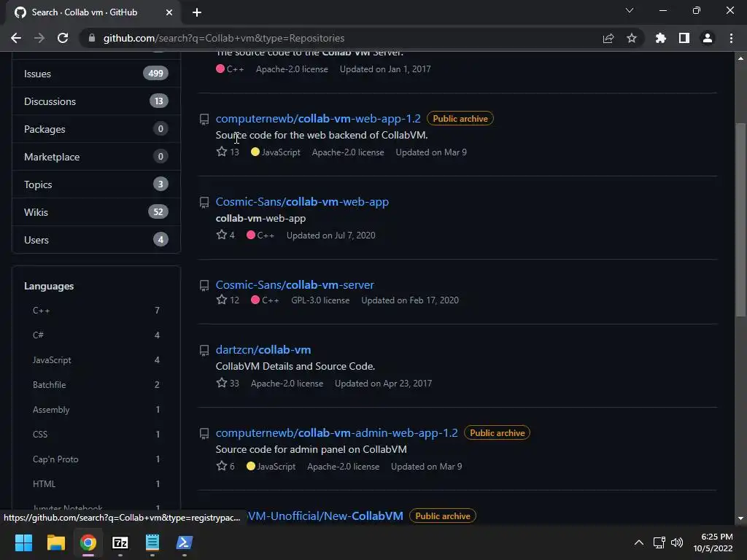Click repo icon beside dartzcn/collab-vm
This screenshot has height=560, width=747.
204,351
